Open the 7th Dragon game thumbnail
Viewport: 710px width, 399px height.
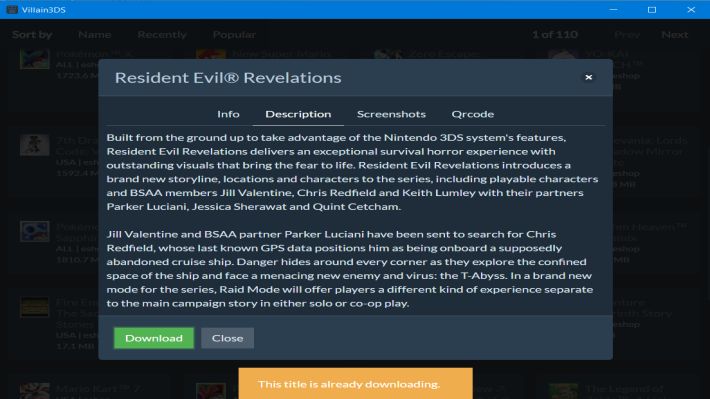coord(35,145)
